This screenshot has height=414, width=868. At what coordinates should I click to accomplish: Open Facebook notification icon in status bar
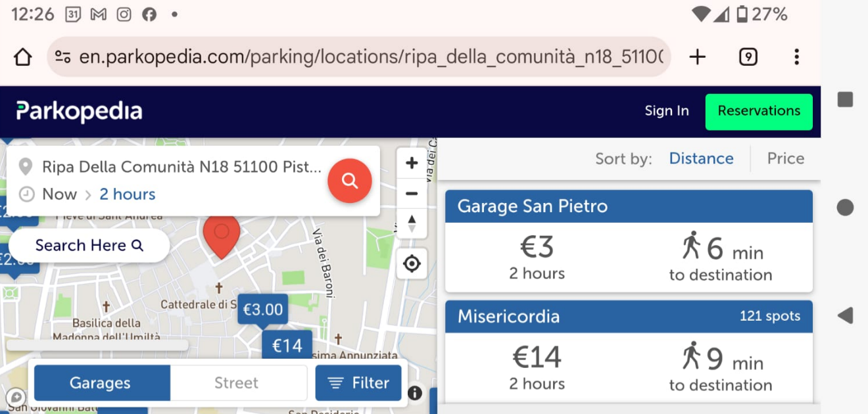149,14
